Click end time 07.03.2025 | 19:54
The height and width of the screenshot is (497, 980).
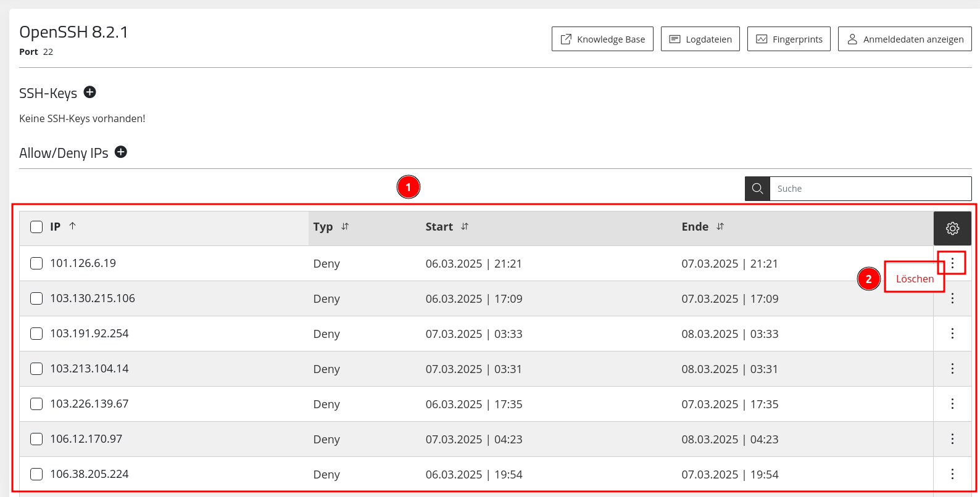click(x=730, y=475)
